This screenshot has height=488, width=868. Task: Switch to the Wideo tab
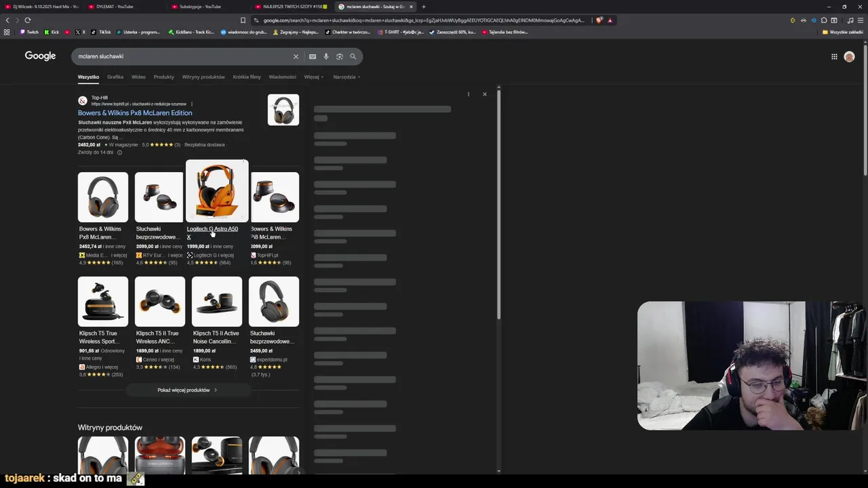138,77
